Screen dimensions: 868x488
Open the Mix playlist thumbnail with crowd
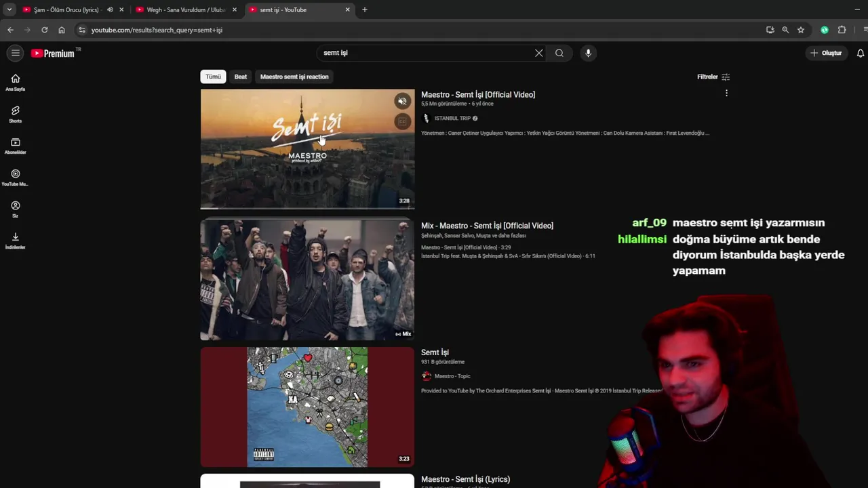coord(307,279)
